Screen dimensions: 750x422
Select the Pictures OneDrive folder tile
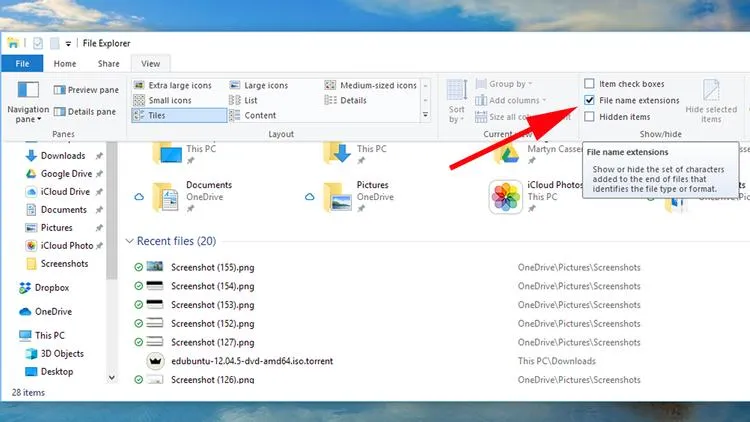pos(358,197)
